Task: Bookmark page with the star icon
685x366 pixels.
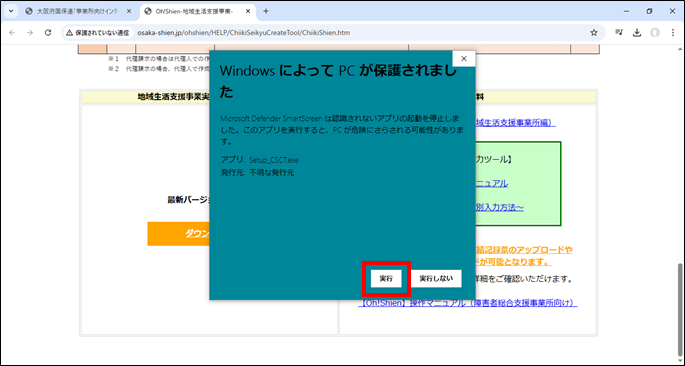Action: click(594, 33)
